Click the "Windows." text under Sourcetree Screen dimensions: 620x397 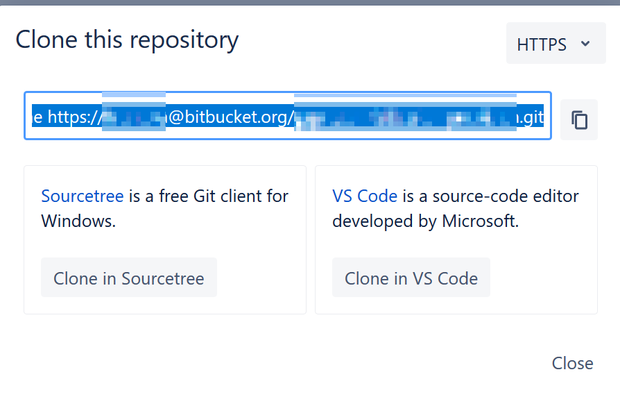(78, 221)
